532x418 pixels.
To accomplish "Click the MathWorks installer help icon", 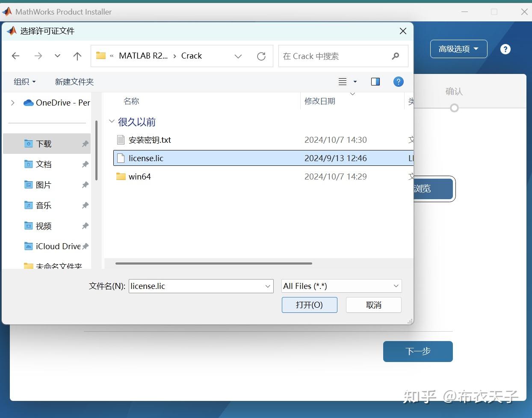I will click(505, 49).
